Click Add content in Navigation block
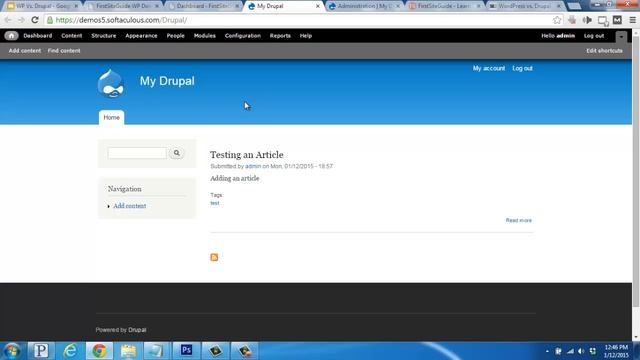This screenshot has height=360, width=640. point(129,206)
